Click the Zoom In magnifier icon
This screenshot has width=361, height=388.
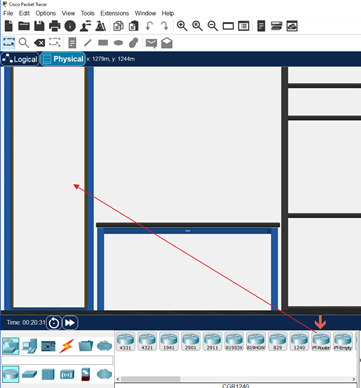coord(182,26)
